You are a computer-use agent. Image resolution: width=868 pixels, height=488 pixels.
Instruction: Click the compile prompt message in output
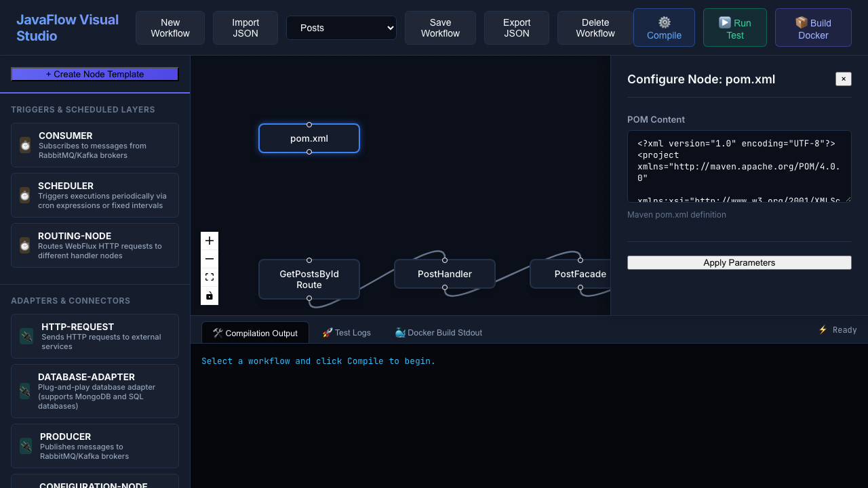pos(319,361)
